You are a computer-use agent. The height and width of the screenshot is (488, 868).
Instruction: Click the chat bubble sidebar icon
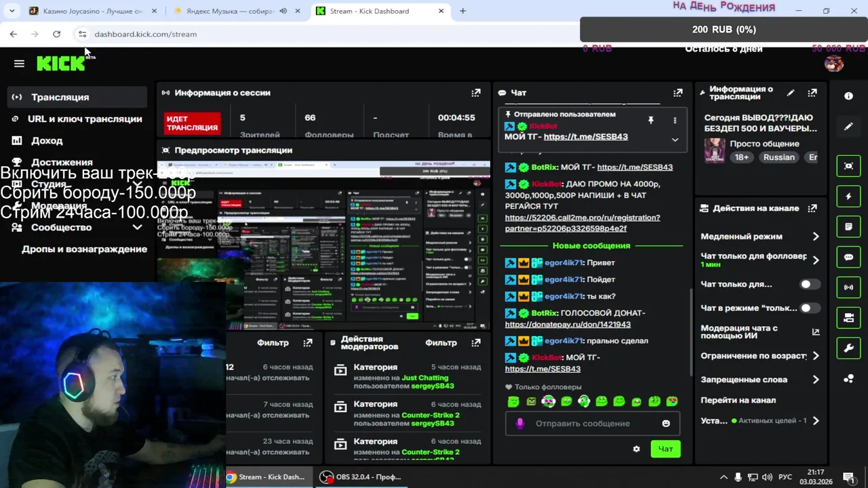click(848, 258)
